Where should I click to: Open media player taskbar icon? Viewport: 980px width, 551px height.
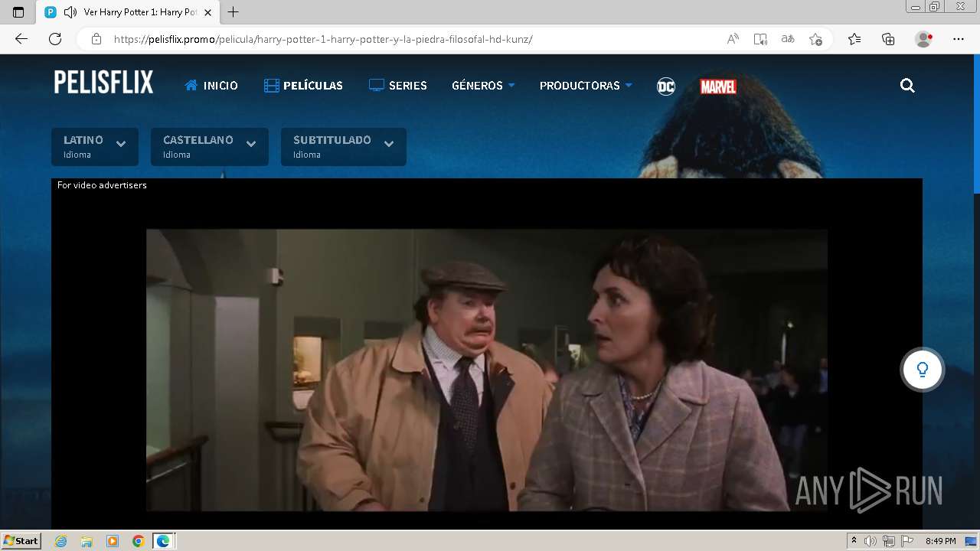pyautogui.click(x=113, y=541)
